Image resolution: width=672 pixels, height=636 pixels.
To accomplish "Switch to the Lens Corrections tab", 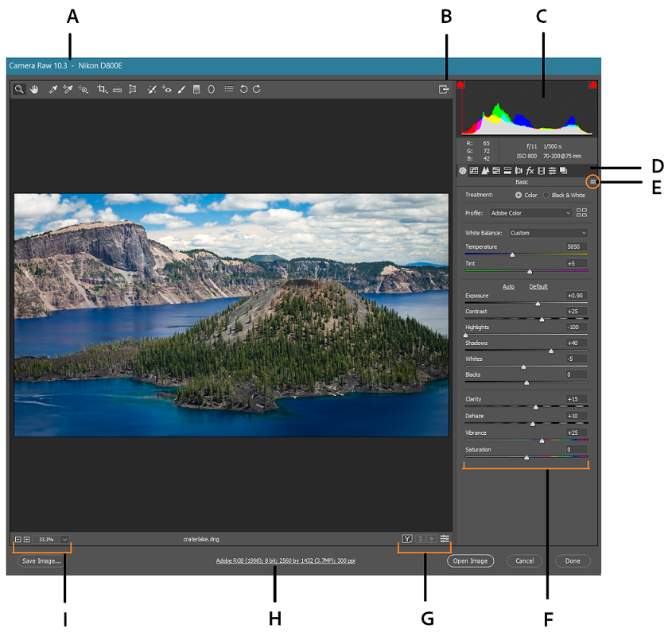I will coord(519,171).
